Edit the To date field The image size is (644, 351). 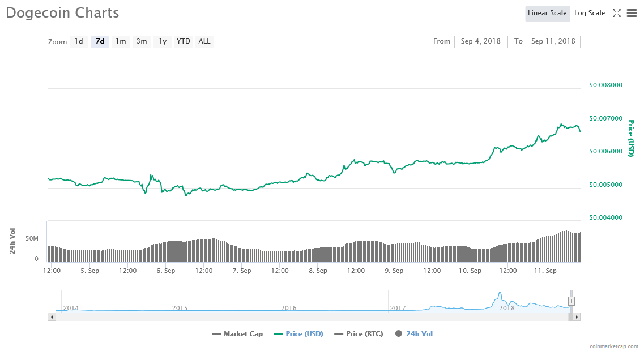click(553, 41)
